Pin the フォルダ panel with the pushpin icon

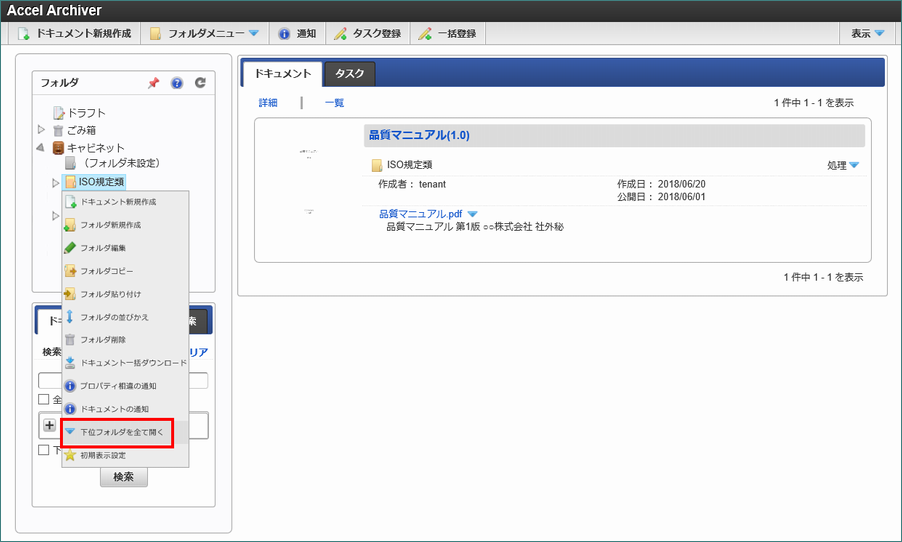153,84
